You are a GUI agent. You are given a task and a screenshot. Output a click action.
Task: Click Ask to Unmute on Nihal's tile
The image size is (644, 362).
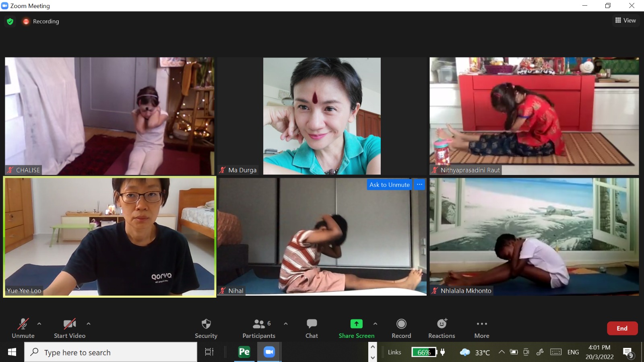click(x=389, y=185)
